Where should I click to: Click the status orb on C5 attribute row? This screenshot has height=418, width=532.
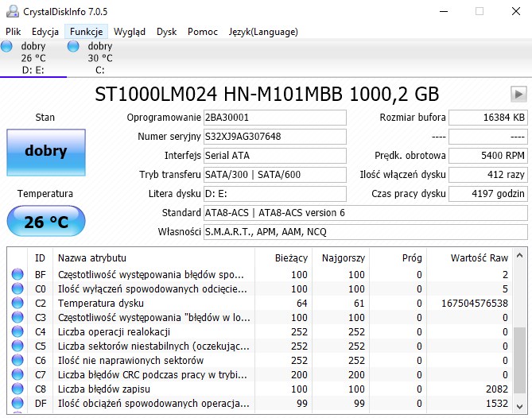point(17,346)
